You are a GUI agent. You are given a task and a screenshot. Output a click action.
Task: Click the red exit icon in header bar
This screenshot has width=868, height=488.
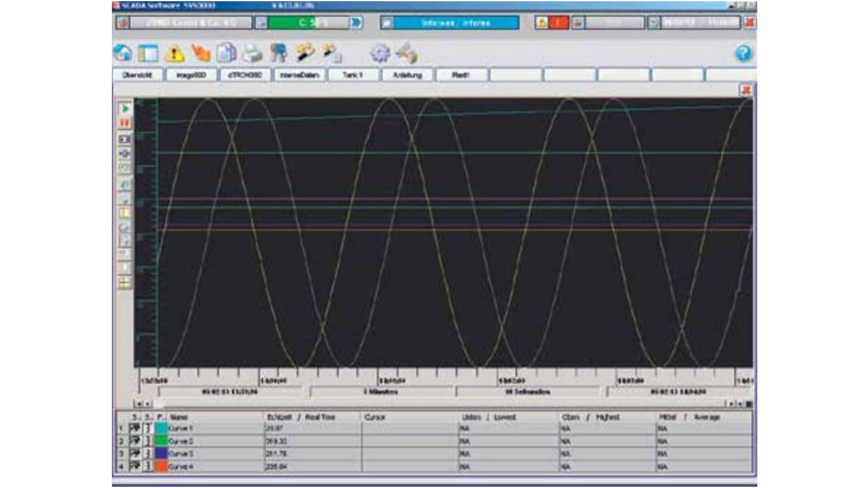[749, 23]
